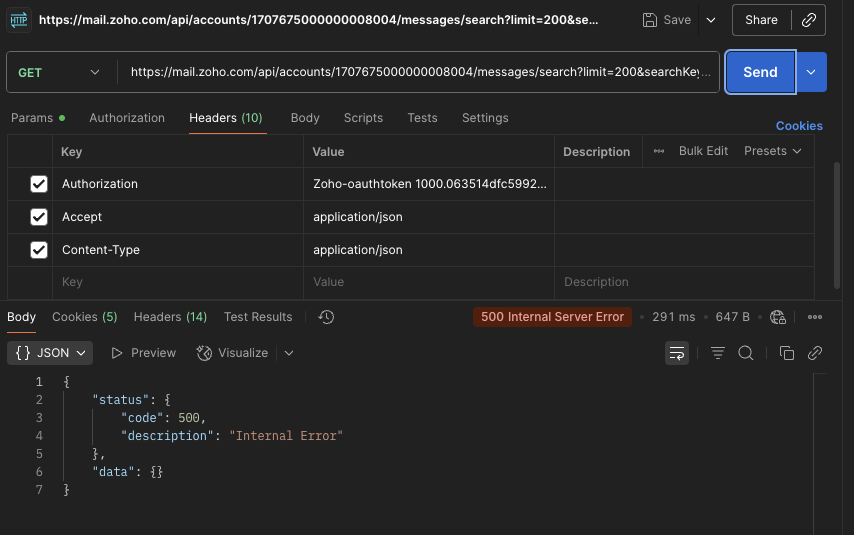Click the Accept key cell
The height and width of the screenshot is (535, 854).
[178, 217]
